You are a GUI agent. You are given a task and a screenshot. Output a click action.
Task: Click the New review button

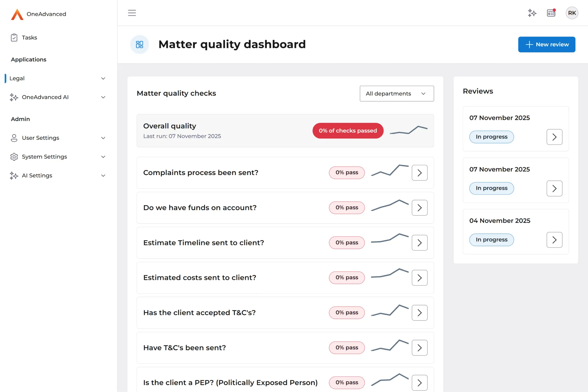click(x=546, y=44)
